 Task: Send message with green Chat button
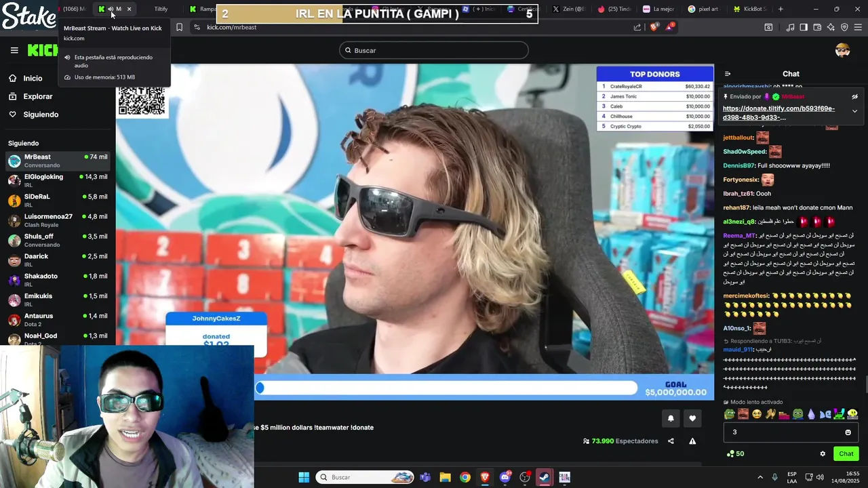tap(846, 453)
